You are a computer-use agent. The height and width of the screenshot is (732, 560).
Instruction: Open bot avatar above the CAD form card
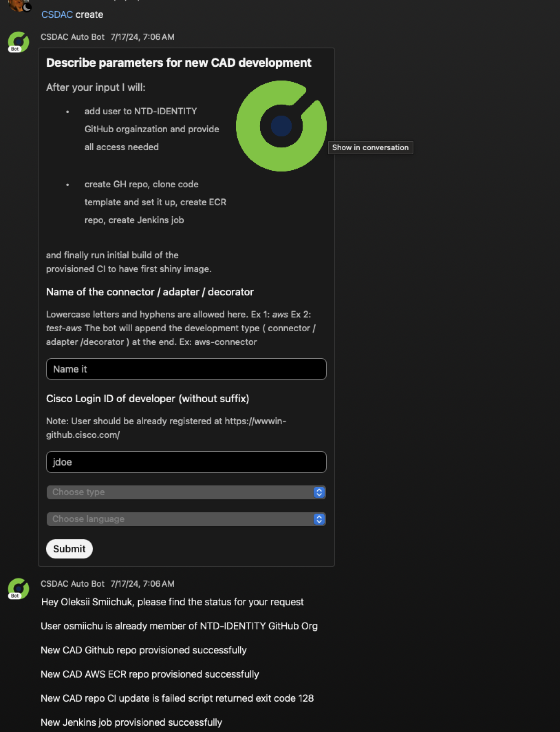(x=18, y=42)
